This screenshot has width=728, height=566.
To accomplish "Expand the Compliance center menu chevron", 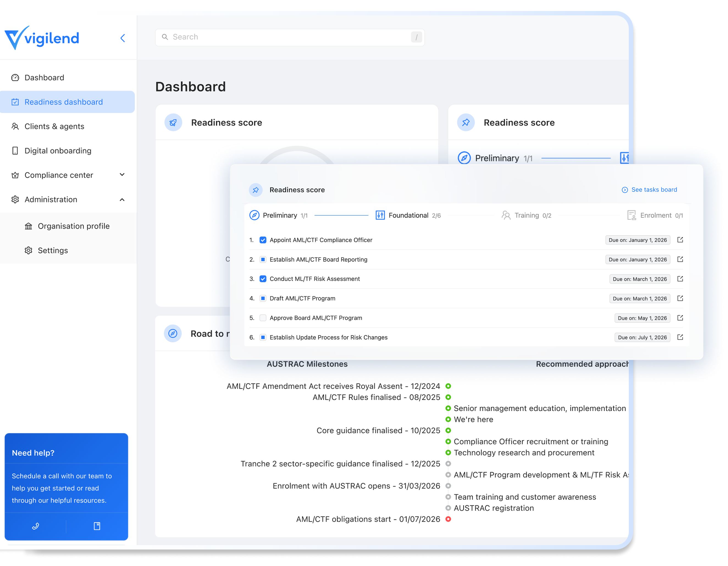I will 122,175.
